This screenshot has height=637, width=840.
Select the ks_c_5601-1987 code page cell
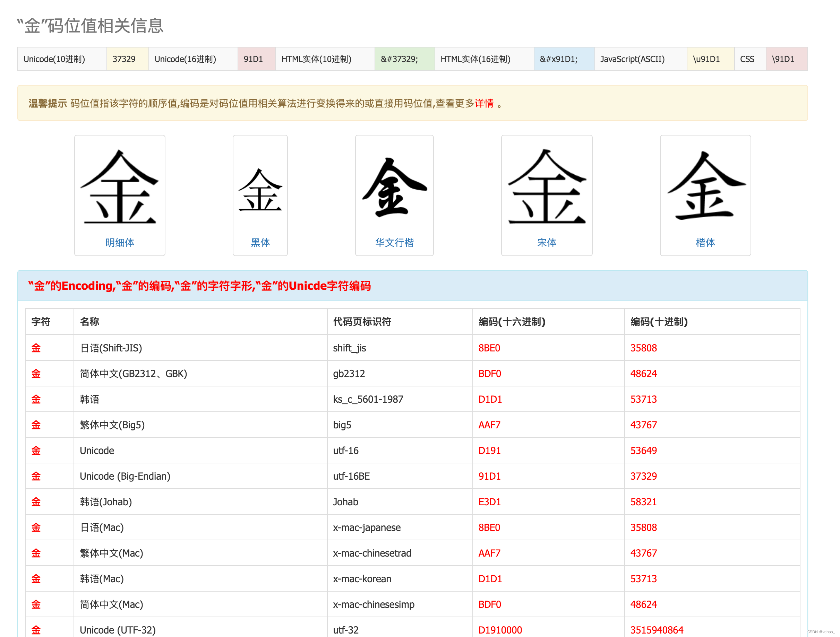pyautogui.click(x=400, y=399)
